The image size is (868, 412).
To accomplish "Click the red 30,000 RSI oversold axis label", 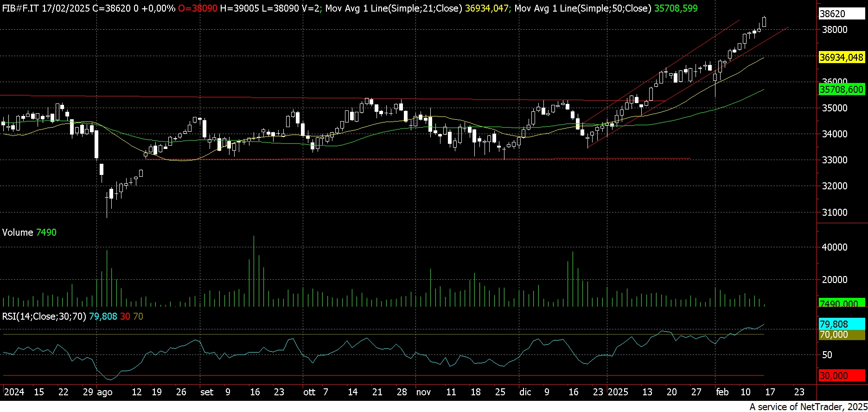I will click(x=842, y=376).
